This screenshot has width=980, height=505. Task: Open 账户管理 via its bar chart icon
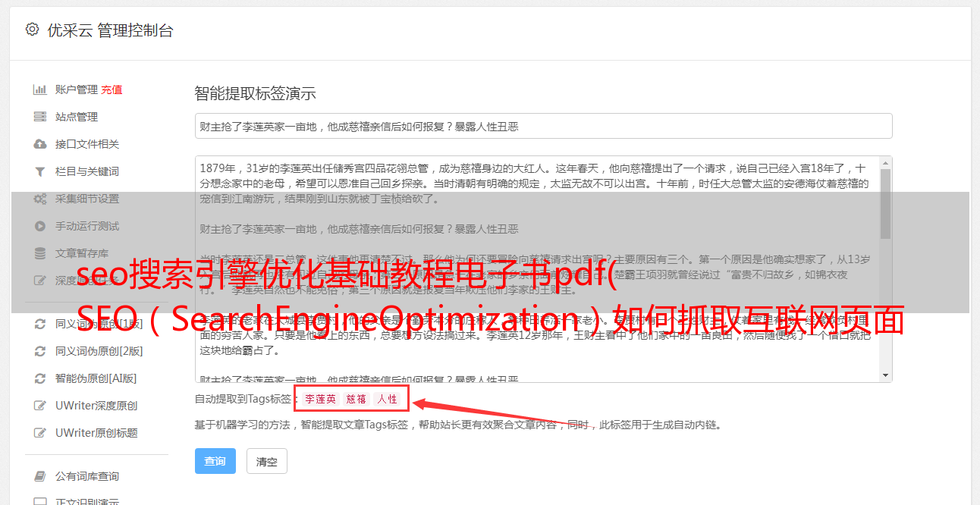[x=40, y=89]
